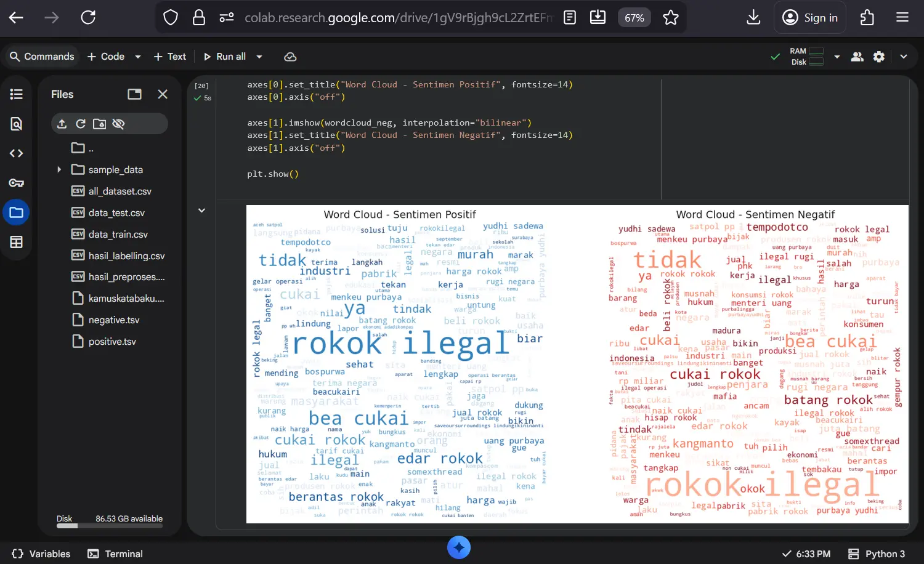This screenshot has height=564, width=924.
Task: Expand the sample_data folder
Action: [59, 169]
